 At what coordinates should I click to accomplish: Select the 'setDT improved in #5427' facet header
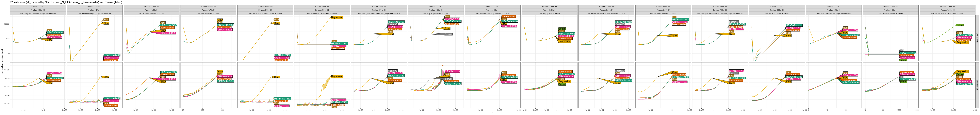777,13
